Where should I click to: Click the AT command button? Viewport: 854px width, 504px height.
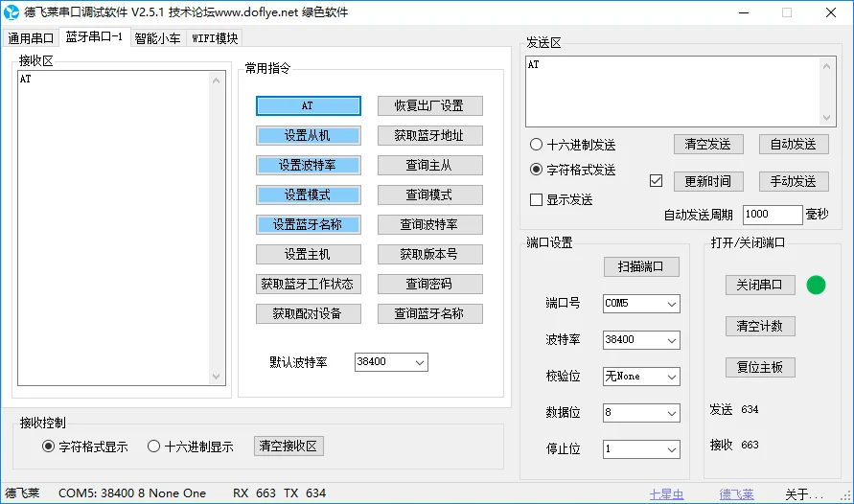[309, 105]
